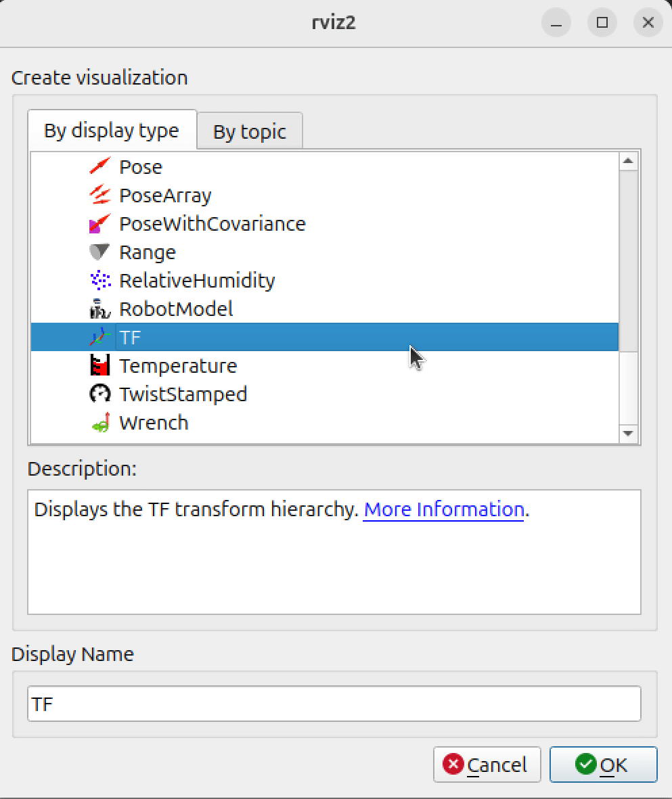
Task: Switch to the By topic tab
Action: pyautogui.click(x=249, y=131)
